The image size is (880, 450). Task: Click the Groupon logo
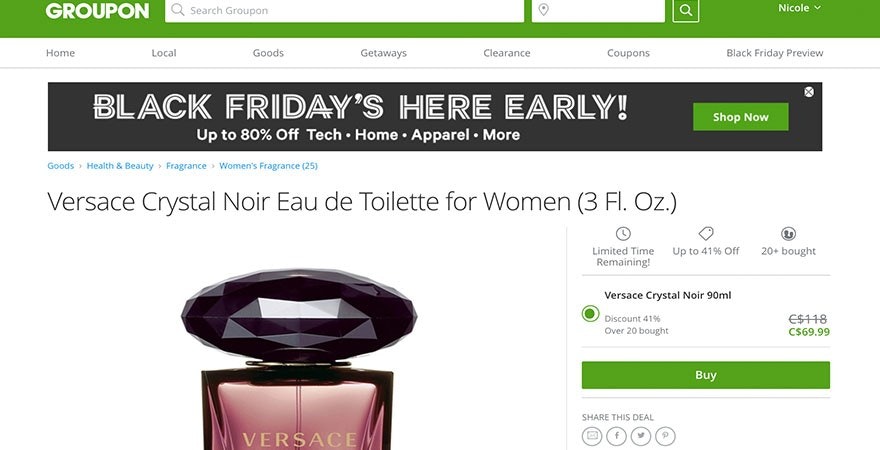point(98,10)
